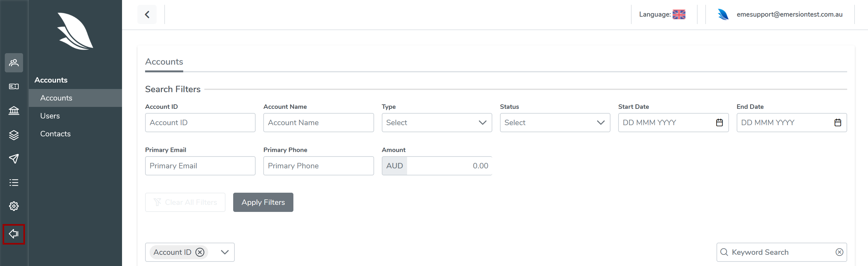Open the End Date calendar picker
The width and height of the screenshot is (868, 266).
pyautogui.click(x=837, y=123)
